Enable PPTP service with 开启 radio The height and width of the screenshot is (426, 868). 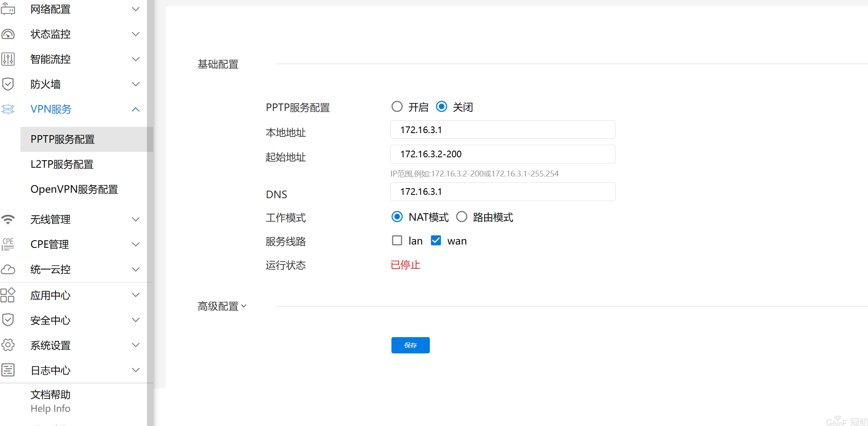point(397,107)
